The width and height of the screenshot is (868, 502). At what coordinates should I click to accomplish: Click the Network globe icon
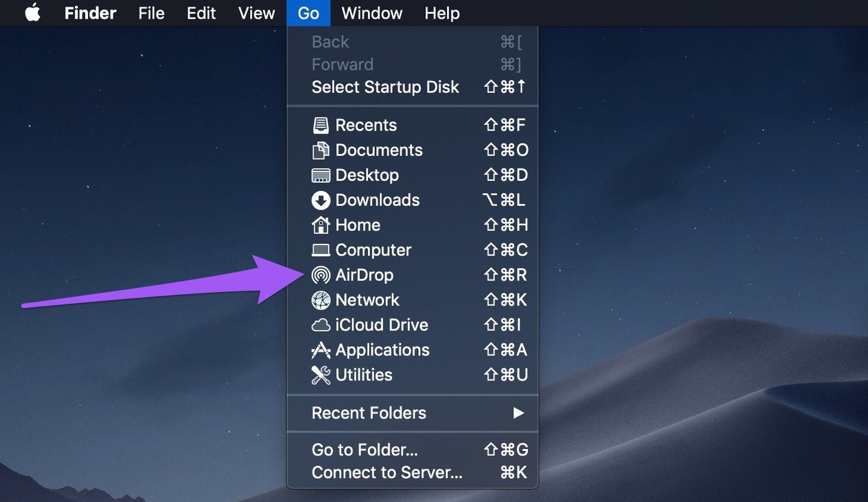click(x=321, y=300)
